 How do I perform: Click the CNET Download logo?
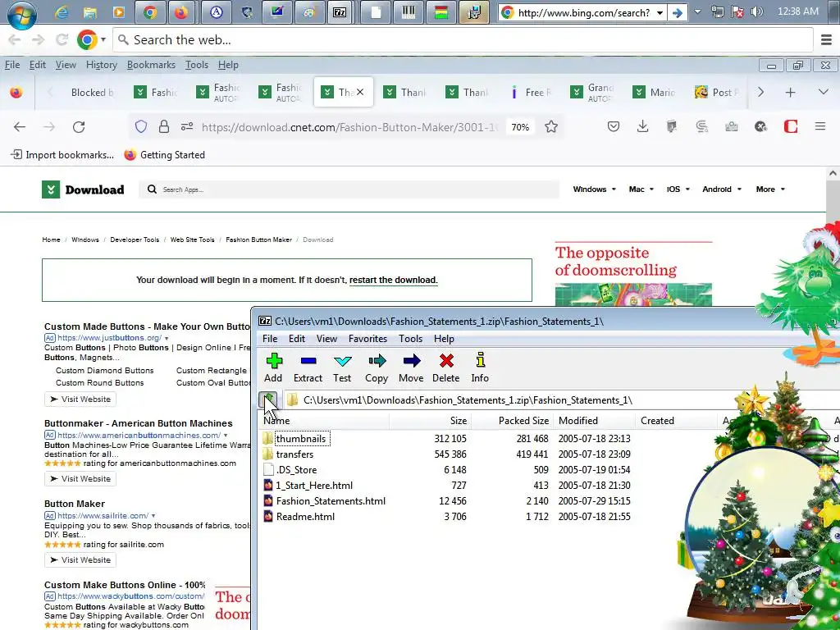point(83,189)
